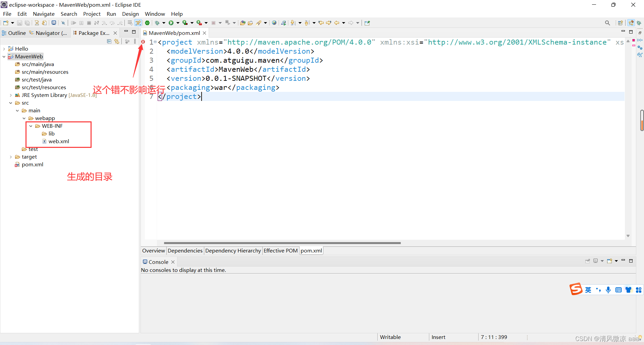The height and width of the screenshot is (345, 644).
Task: Collapse the main folder node
Action: (17, 111)
